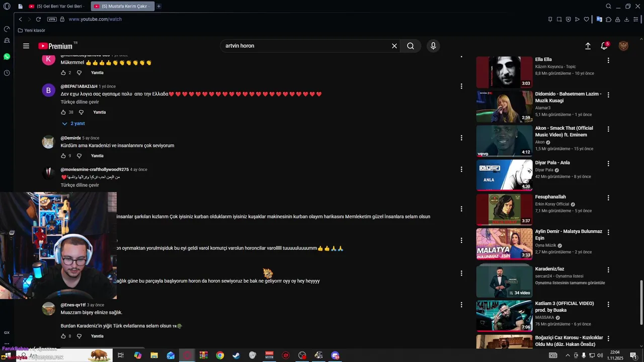Image resolution: width=644 pixels, height=362 pixels.
Task: Click the YouTube search magnifier button
Action: (x=411, y=46)
